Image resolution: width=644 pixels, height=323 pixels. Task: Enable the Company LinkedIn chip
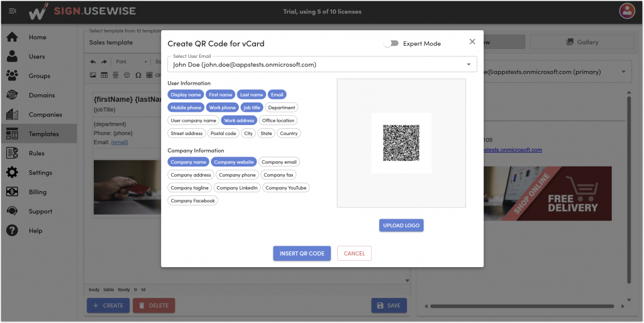click(x=237, y=188)
